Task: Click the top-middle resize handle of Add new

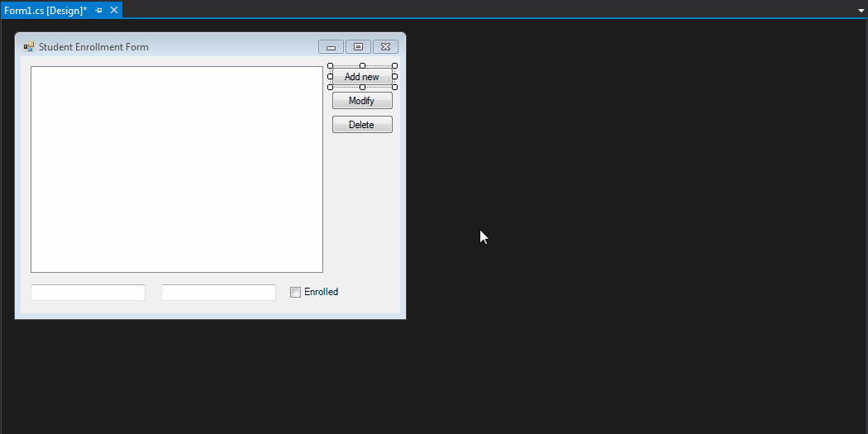Action: [362, 66]
